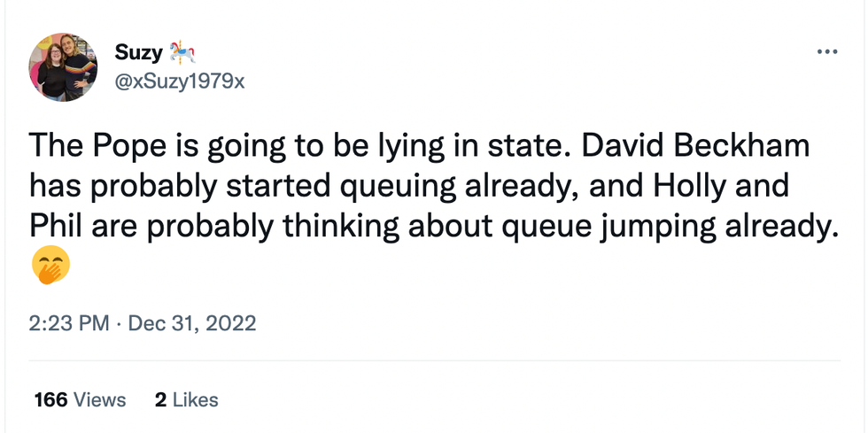
Task: Click the 2:23 PM timestamp
Action: [x=68, y=323]
